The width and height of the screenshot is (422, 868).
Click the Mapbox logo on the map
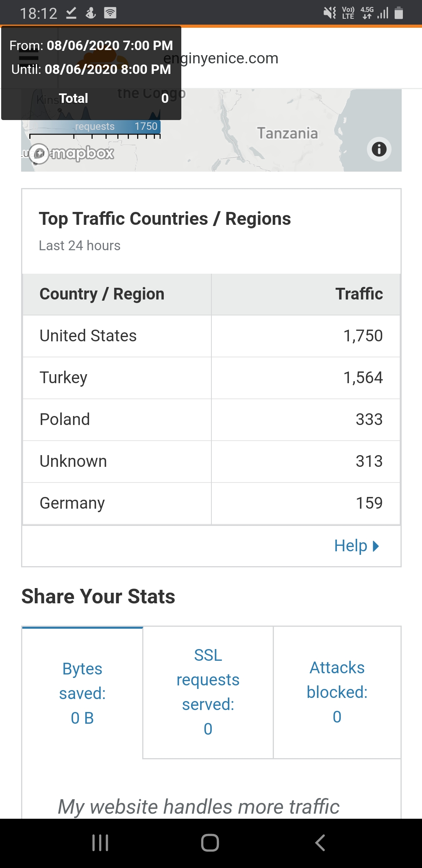(72, 153)
